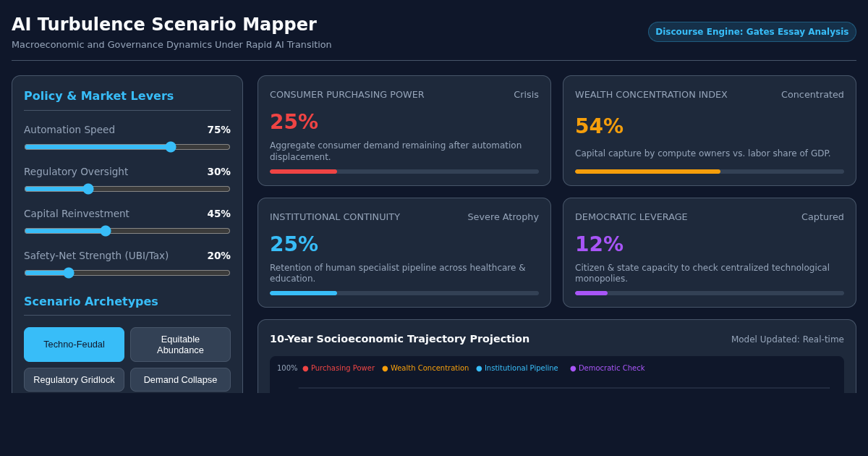The width and height of the screenshot is (868, 456).
Task: Click the 10-Year Socioeconomic Trajectory Projection title
Action: (399, 339)
